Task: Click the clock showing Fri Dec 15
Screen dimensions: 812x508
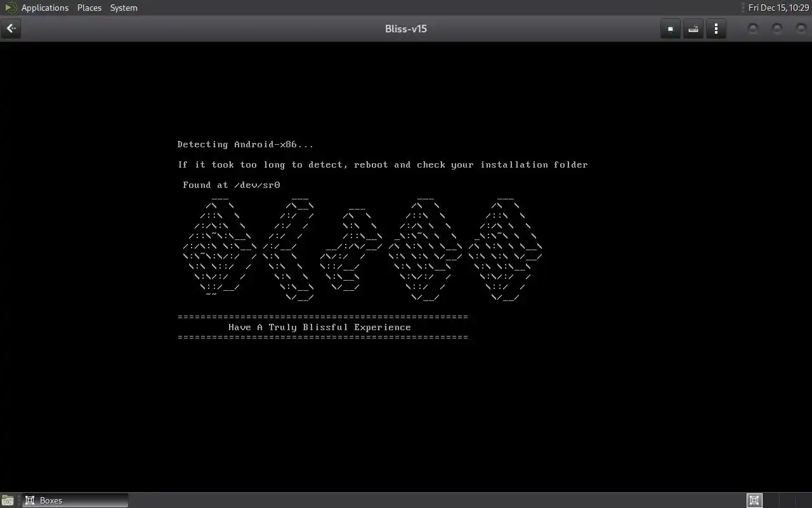Action: click(778, 8)
